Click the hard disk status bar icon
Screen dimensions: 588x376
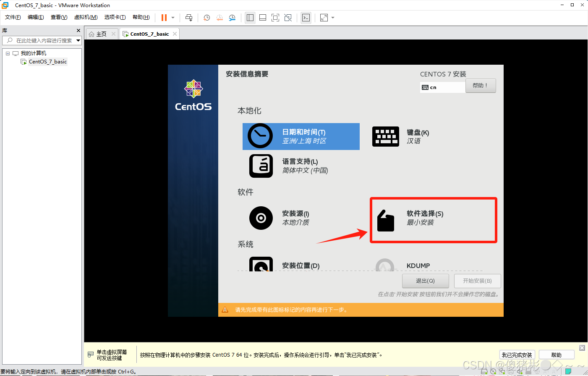tap(483, 371)
